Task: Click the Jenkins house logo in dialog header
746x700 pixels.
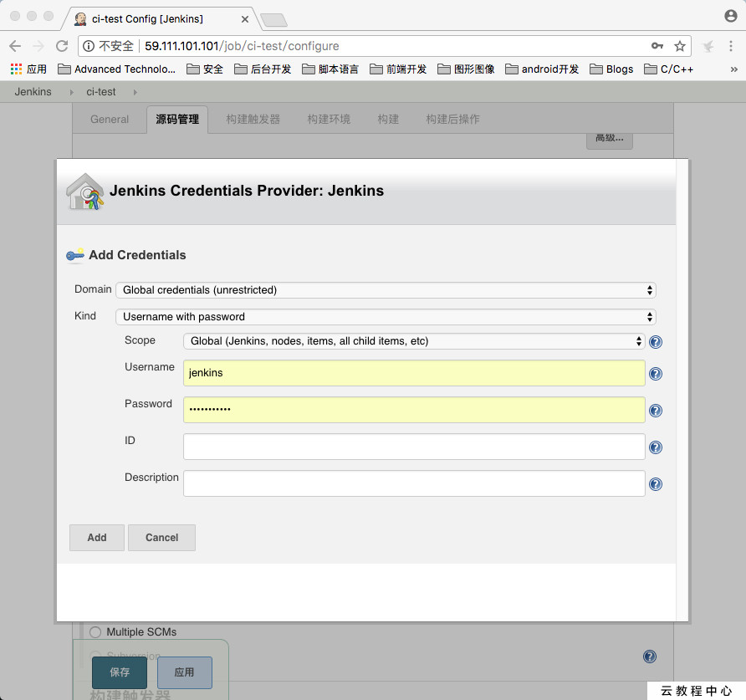Action: (86, 192)
